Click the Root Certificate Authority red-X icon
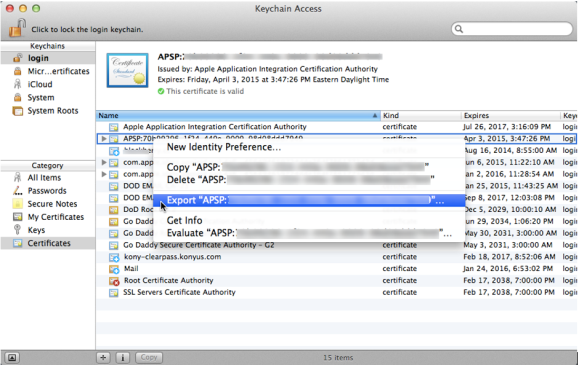 pos(114,281)
